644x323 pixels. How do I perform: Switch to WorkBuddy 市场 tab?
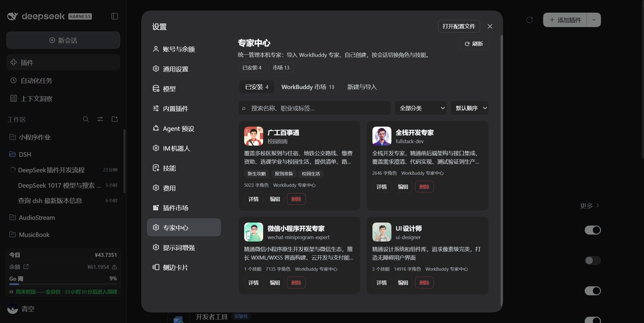[308, 87]
